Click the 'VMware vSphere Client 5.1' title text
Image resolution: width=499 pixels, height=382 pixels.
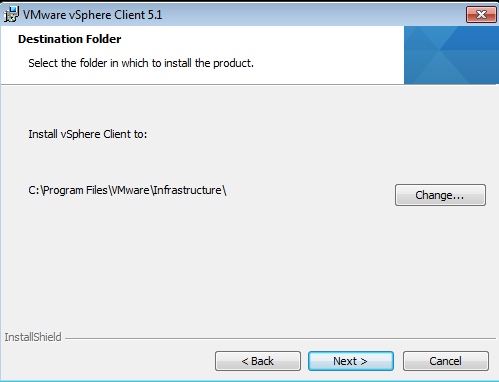pos(93,15)
